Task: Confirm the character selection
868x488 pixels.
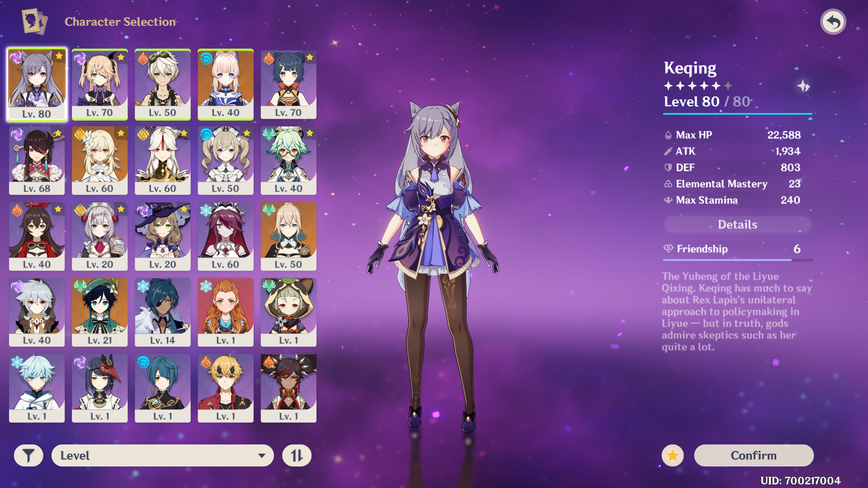Action: click(754, 455)
